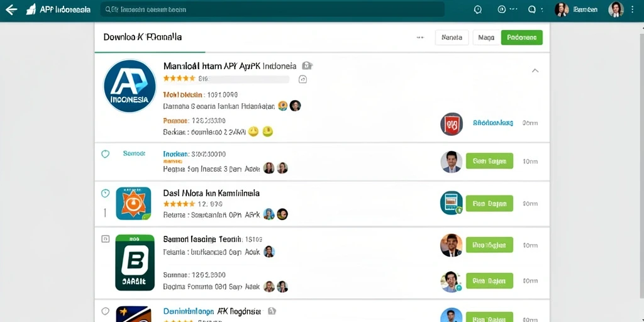The image size is (644, 322).
Task: Open the Bamben profile avatar
Action: (562, 10)
